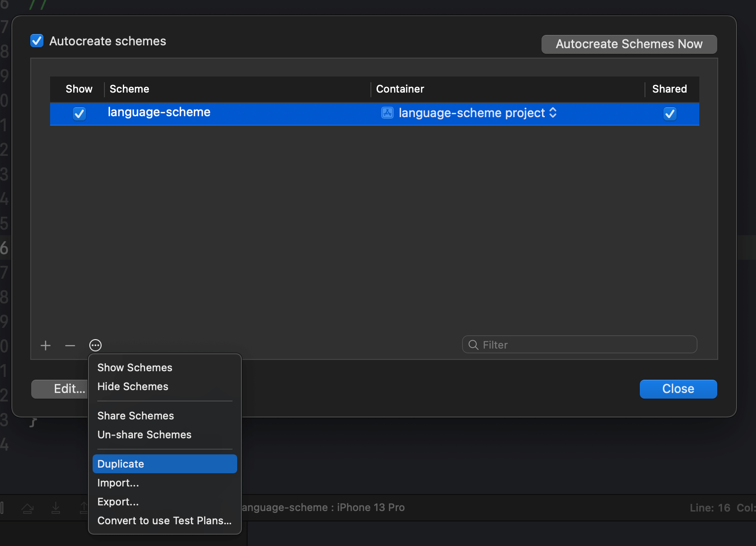
Task: Click the magnifier icon in the Filter field
Action: tap(473, 345)
